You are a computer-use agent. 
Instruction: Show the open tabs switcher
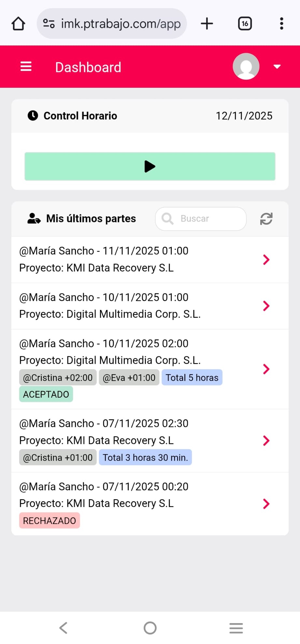coord(245,23)
